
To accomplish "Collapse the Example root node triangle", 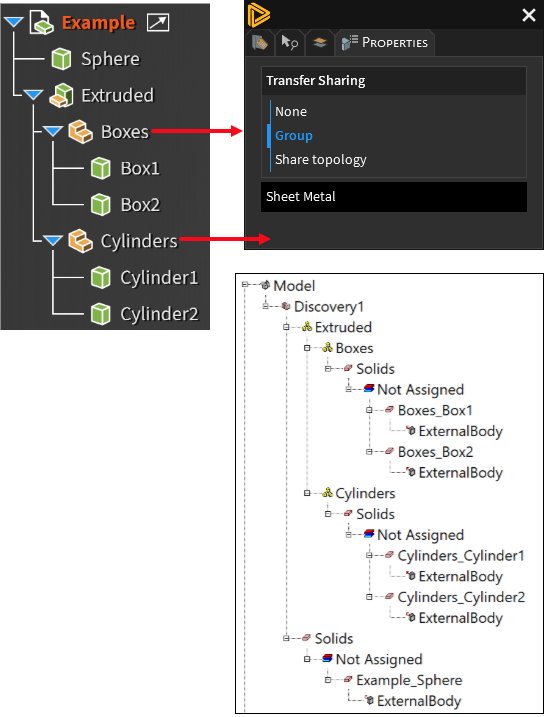I will 14,21.
